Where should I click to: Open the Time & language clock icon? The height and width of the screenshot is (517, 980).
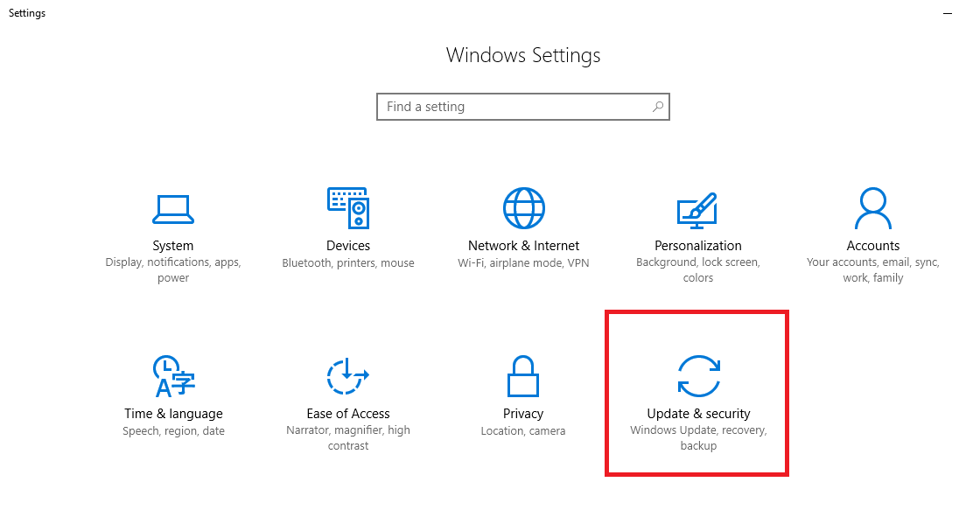(174, 376)
